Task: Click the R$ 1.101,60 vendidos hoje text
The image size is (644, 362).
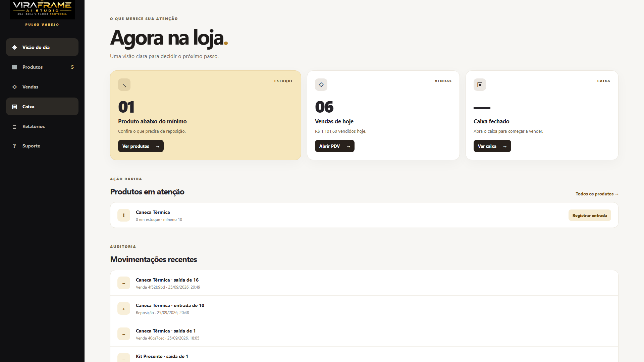Action: [340, 131]
